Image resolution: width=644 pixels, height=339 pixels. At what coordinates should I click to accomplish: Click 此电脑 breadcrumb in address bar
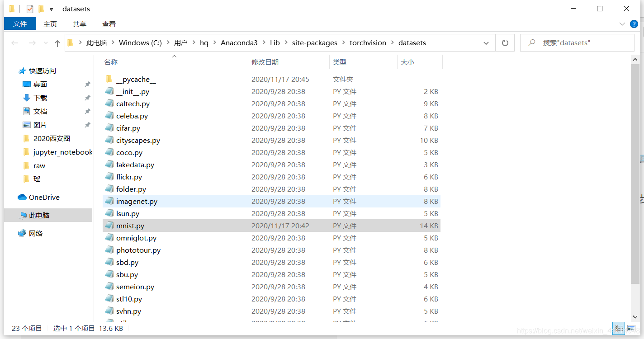point(96,43)
